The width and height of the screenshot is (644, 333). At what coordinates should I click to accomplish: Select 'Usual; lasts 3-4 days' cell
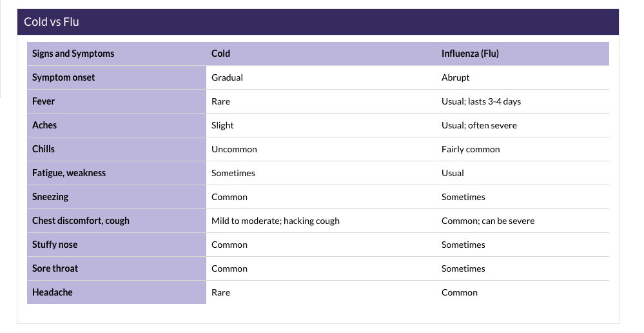(x=481, y=101)
